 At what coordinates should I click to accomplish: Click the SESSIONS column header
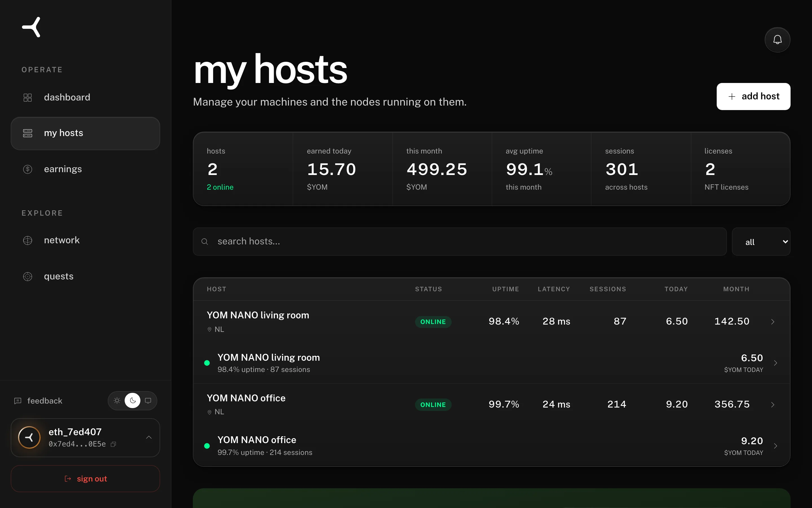coord(608,289)
